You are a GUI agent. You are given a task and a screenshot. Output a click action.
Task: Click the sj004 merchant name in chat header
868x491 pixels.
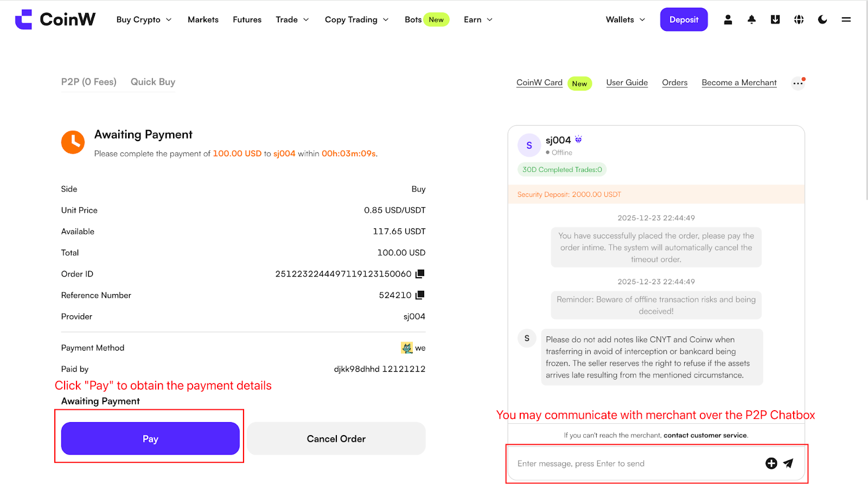click(x=558, y=140)
